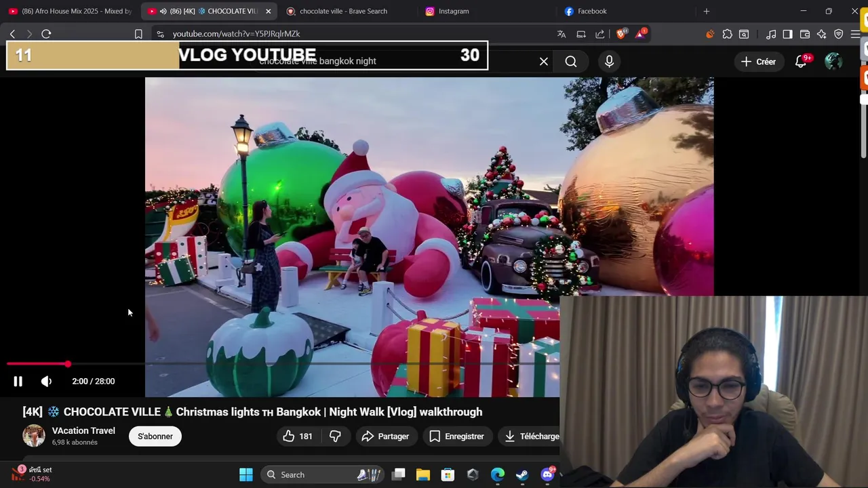Open the extensions puzzle menu
The image size is (868, 488).
[x=728, y=34]
